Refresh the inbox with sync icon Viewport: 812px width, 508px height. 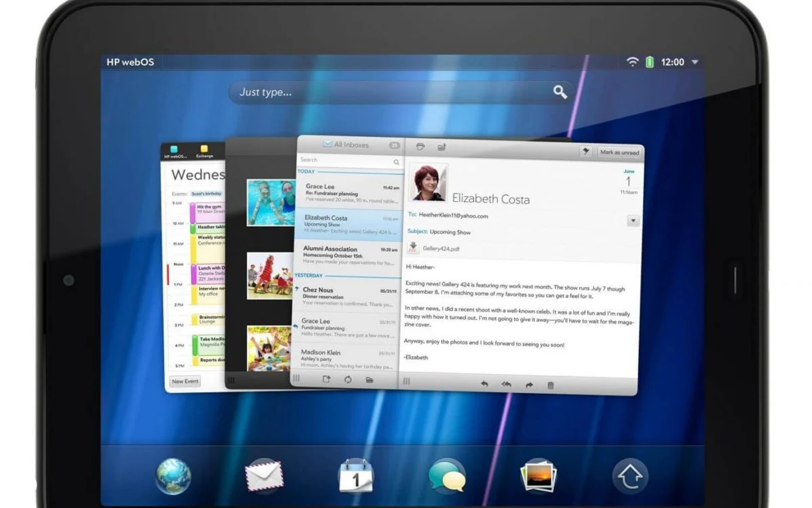click(348, 379)
